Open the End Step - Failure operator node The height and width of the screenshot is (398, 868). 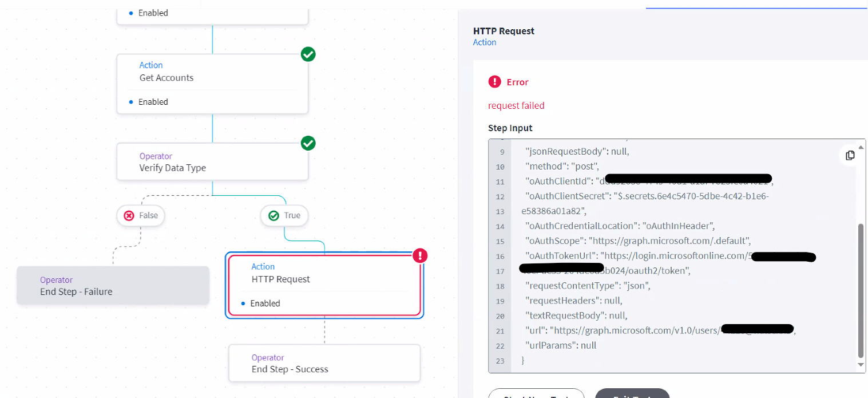113,286
